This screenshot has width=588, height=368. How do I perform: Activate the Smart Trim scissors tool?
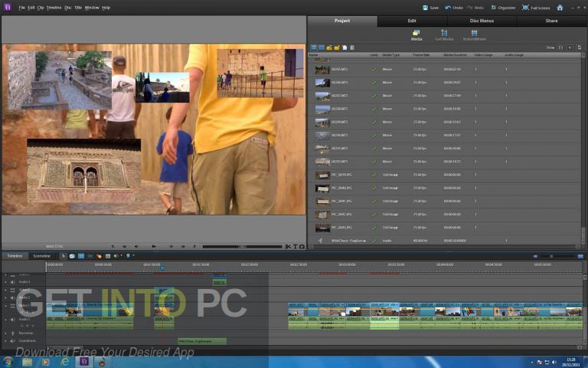90,256
